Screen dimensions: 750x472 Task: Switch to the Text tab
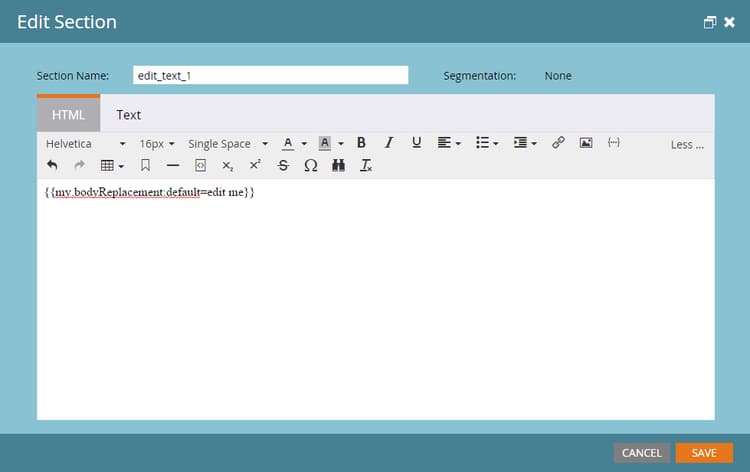(x=128, y=115)
